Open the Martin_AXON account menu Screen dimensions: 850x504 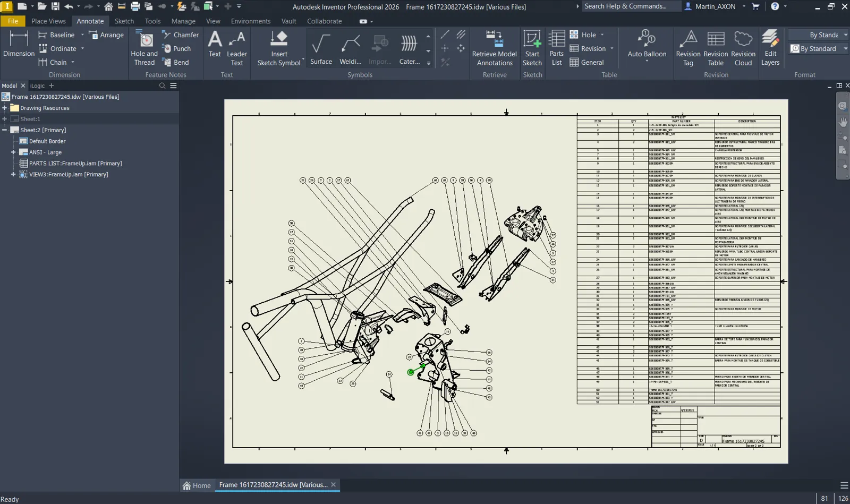pyautogui.click(x=715, y=6)
